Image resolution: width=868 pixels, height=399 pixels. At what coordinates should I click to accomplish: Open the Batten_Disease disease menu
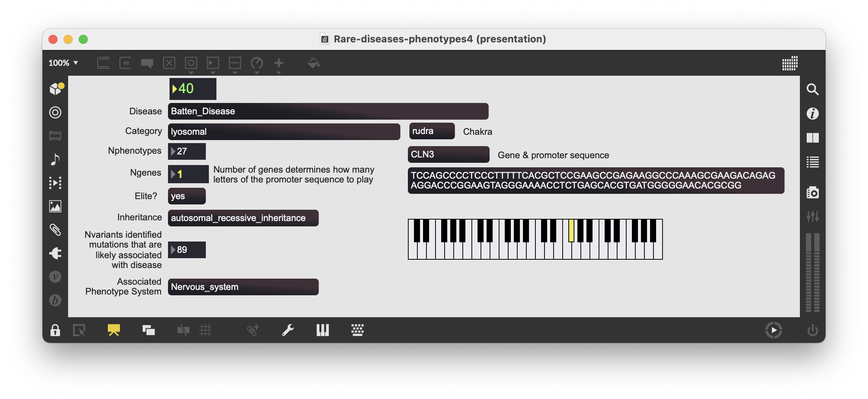328,111
